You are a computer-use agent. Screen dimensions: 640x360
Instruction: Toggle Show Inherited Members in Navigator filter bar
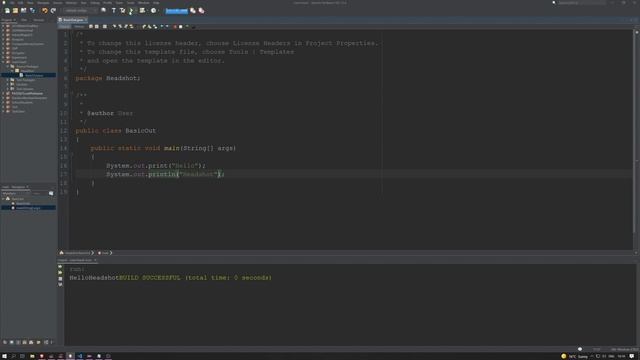point(5,342)
